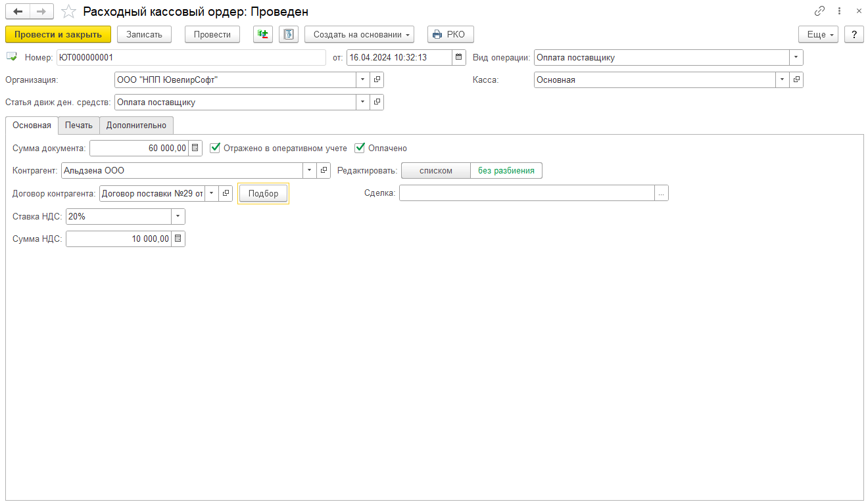This screenshot has height=504, width=868.
Task: Open help with question mark button
Action: point(854,34)
